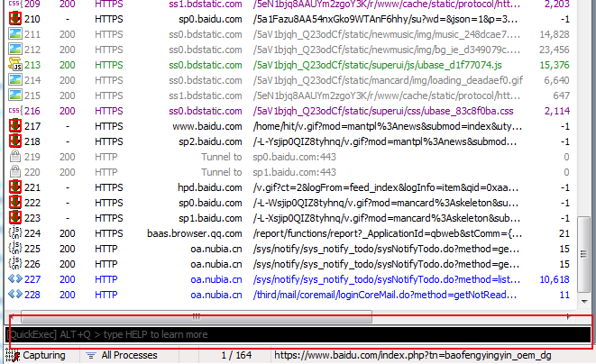
Task: Click the aborted-session icon of row 217
Action: pos(14,126)
